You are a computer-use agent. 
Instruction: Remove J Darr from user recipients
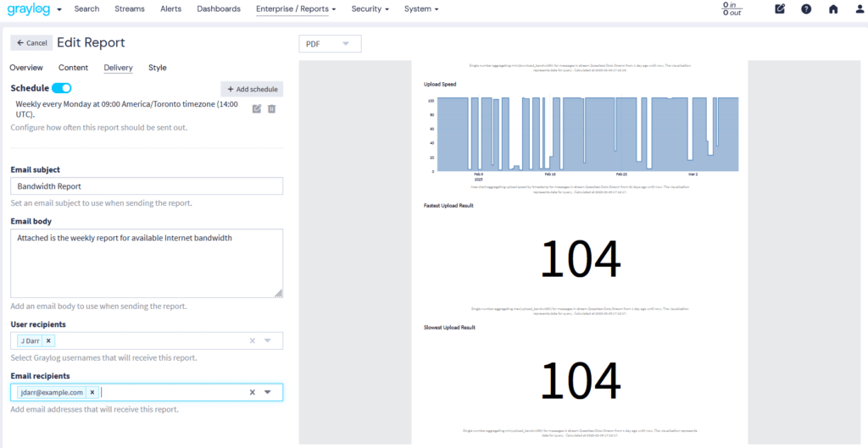tap(49, 340)
